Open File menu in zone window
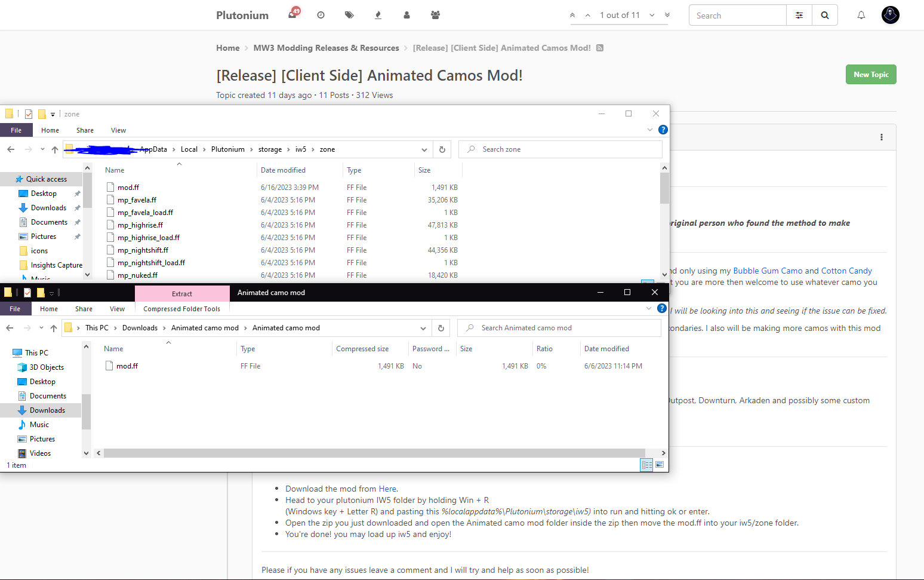924x580 pixels. 16,130
